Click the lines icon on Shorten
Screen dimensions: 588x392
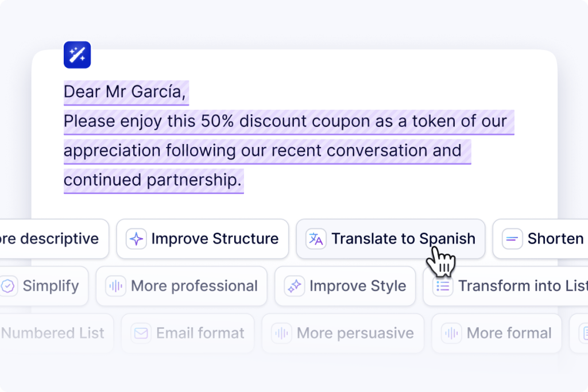pos(512,239)
